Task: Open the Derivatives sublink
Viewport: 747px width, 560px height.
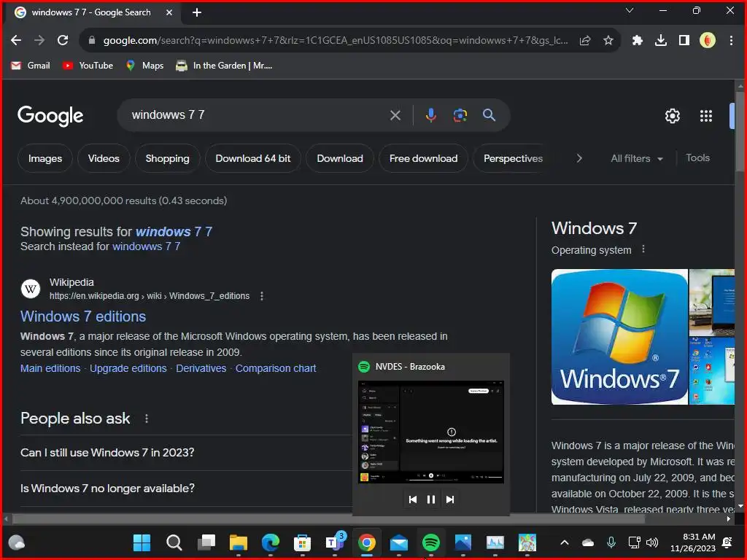Action: click(201, 368)
